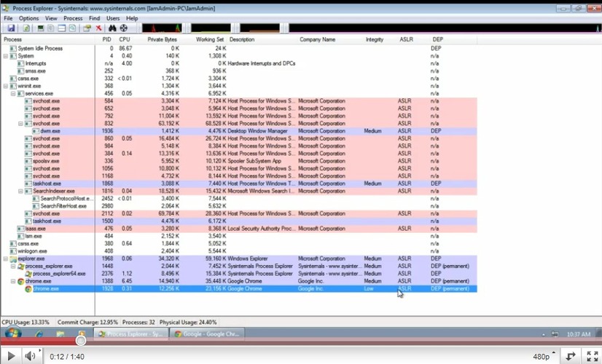Select the winlogon.exe process row
This screenshot has width=602, height=364.
click(x=239, y=251)
